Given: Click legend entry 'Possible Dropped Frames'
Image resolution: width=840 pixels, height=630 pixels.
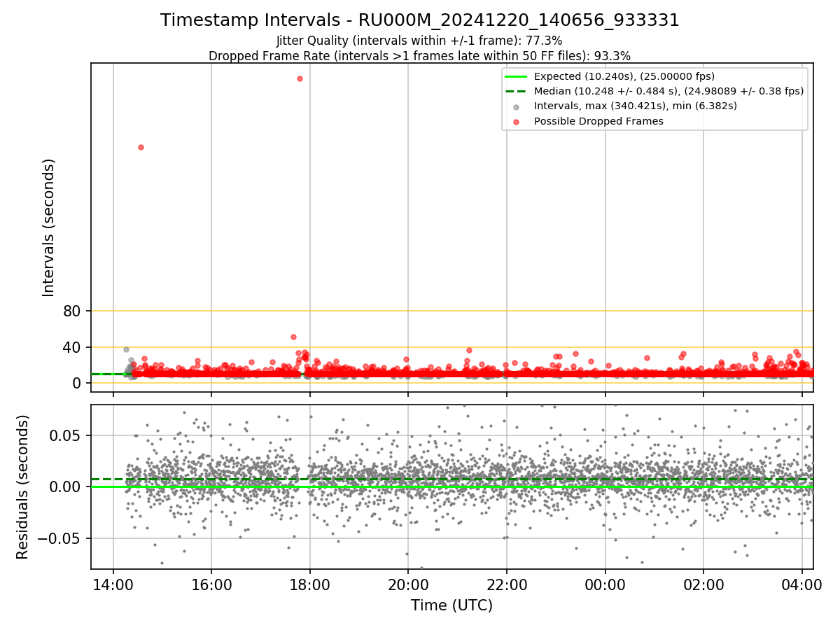Looking at the screenshot, I should [598, 121].
